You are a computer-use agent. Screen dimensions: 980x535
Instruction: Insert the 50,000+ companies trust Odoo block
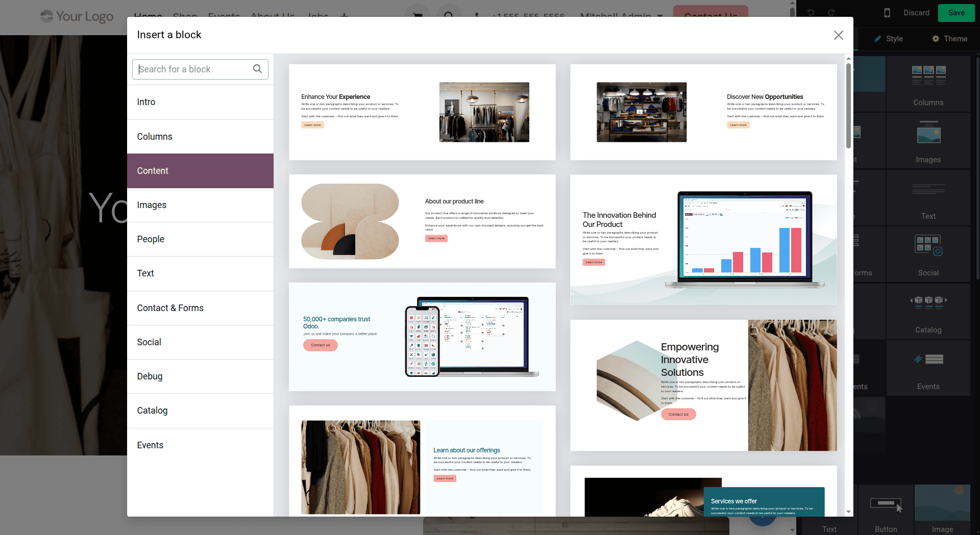pyautogui.click(x=422, y=337)
